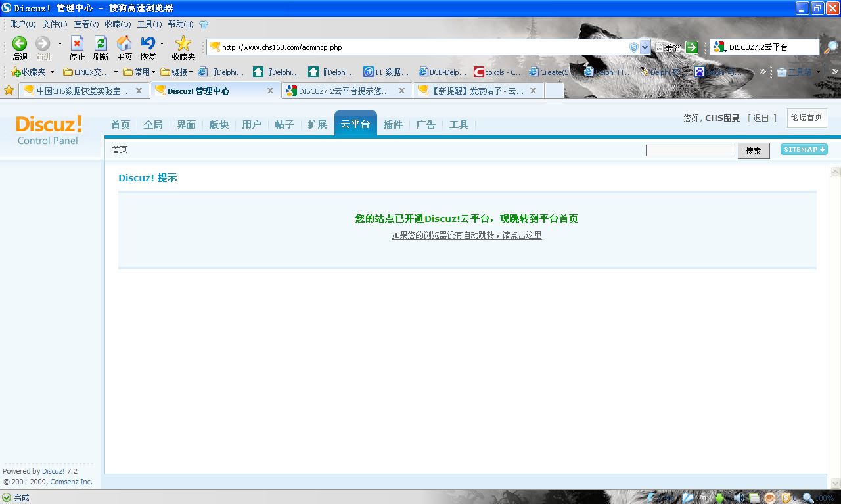This screenshot has height=504, width=841.
Task: Select 帖子 in Discuz admin navigation
Action: (284, 124)
